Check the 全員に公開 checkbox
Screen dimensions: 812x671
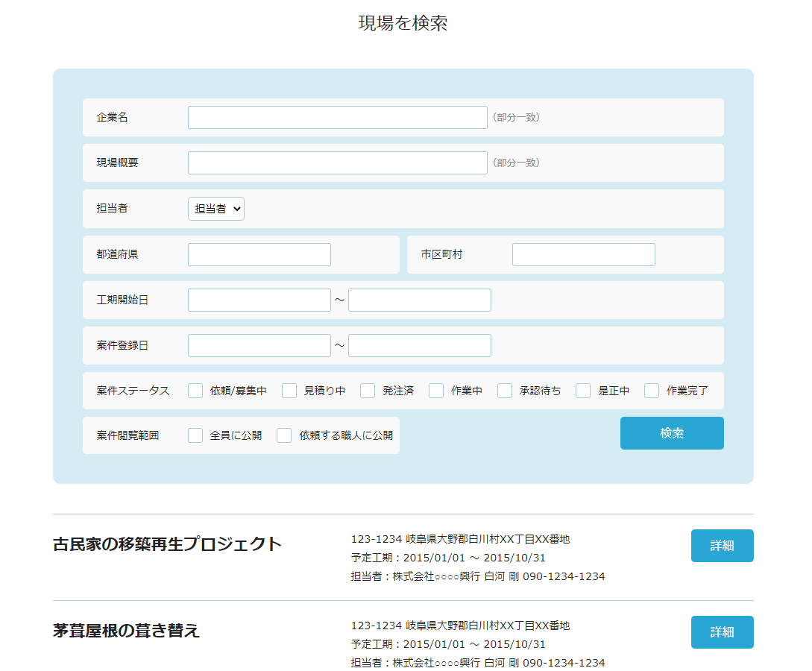pyautogui.click(x=195, y=435)
